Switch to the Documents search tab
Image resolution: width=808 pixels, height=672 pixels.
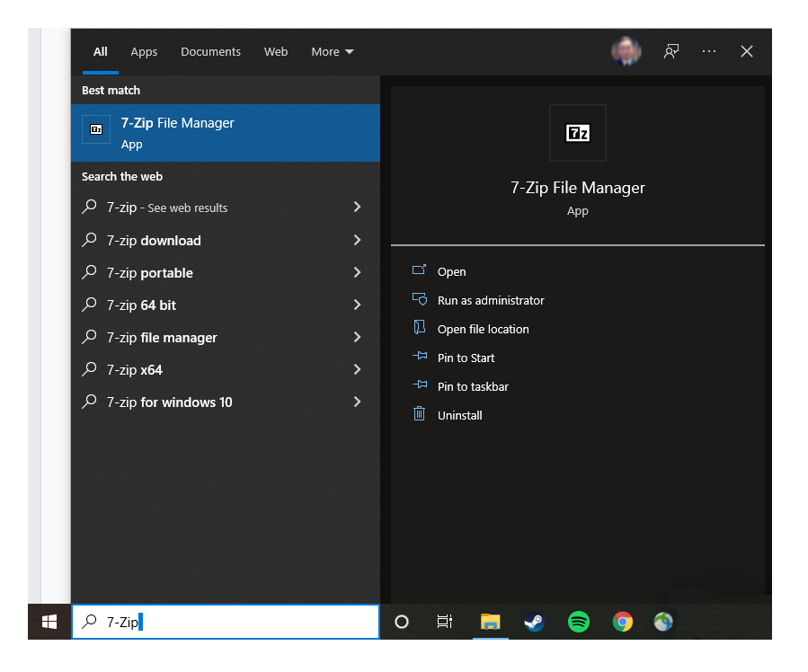[x=210, y=51]
